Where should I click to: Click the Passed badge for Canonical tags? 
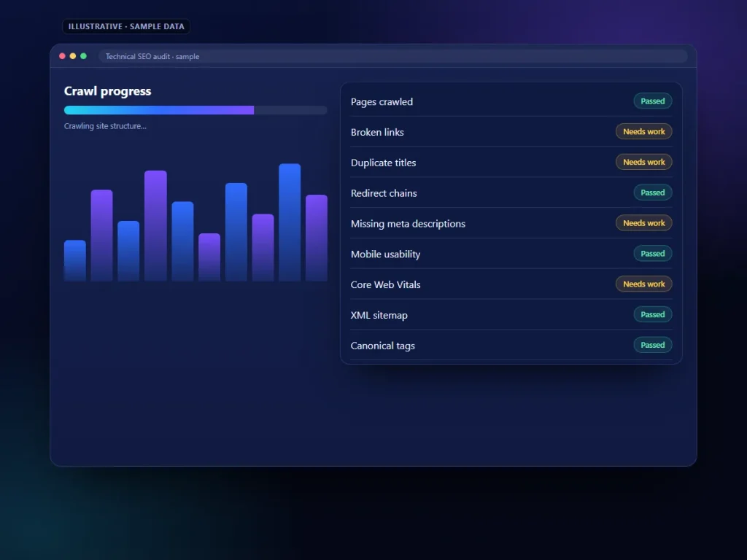click(x=653, y=345)
